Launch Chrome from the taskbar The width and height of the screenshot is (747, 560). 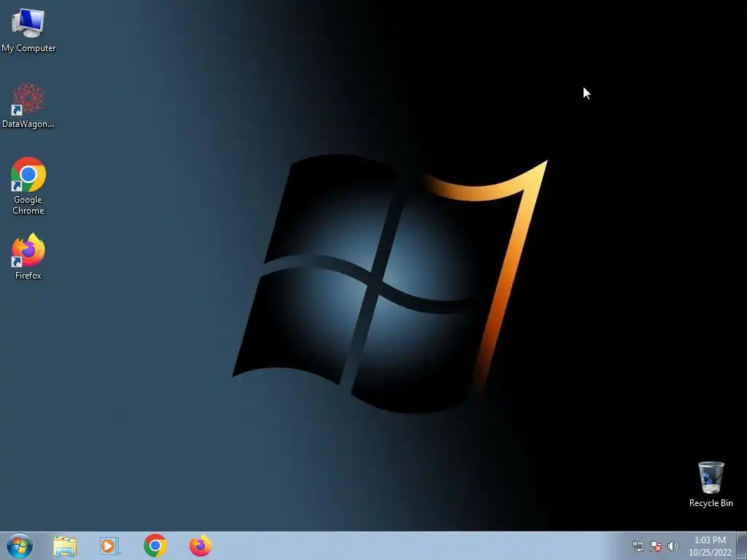click(x=155, y=545)
